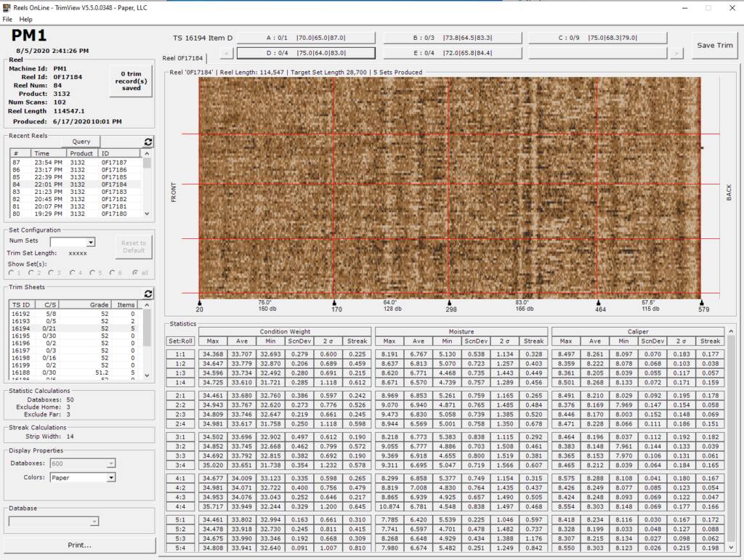
Task: Open the File menu
Action: (7, 20)
